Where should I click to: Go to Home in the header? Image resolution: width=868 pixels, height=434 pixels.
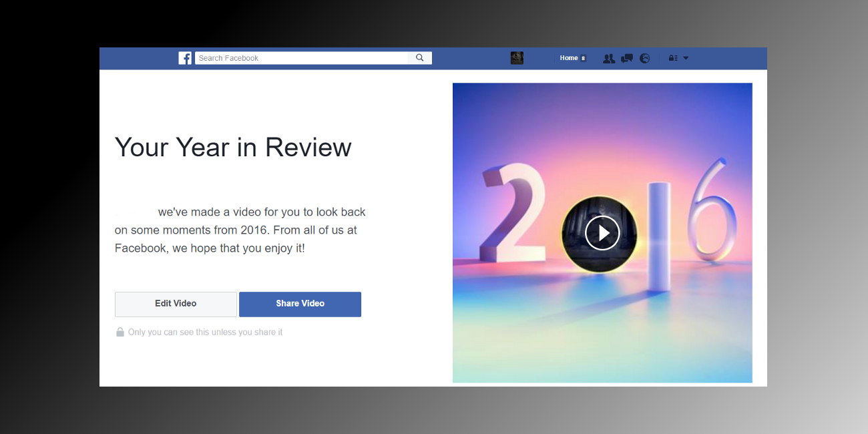click(569, 58)
